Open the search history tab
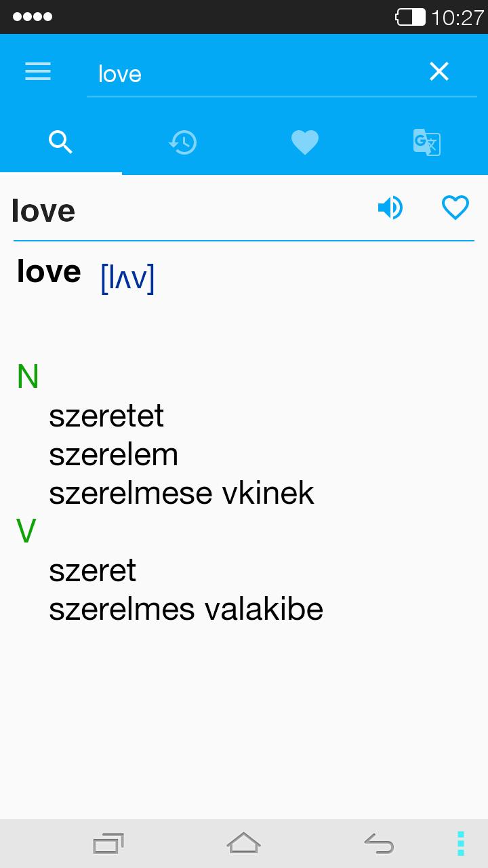The width and height of the screenshot is (488, 868). click(182, 142)
